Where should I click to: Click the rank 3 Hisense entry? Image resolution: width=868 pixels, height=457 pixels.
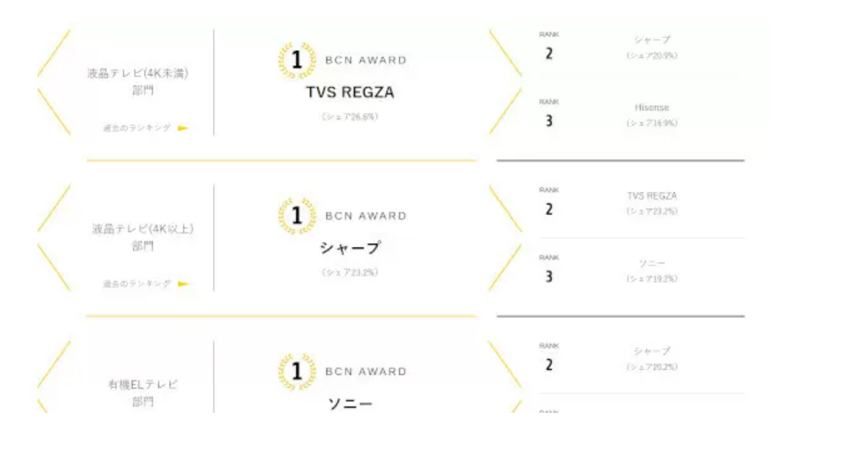point(651,114)
